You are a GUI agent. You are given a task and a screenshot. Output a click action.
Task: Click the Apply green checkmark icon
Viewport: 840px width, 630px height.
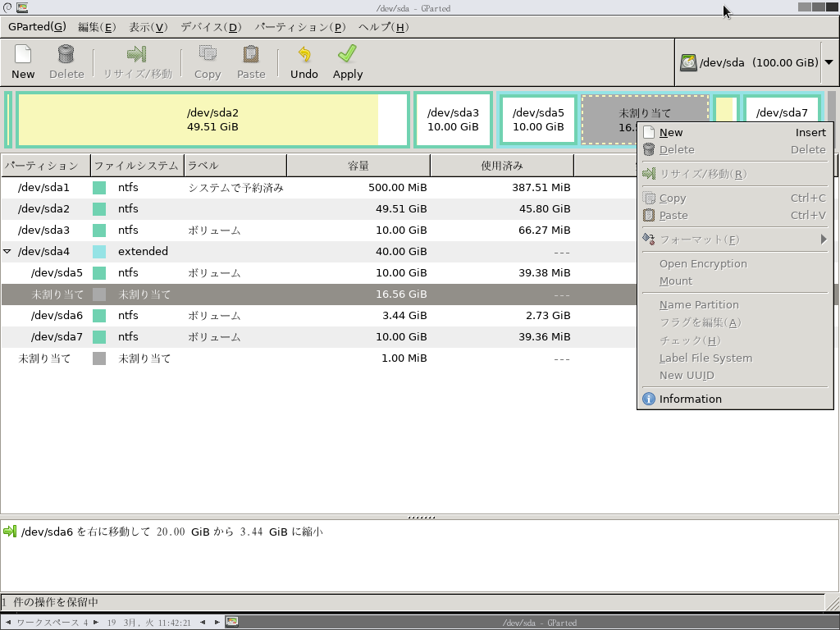[x=348, y=54]
